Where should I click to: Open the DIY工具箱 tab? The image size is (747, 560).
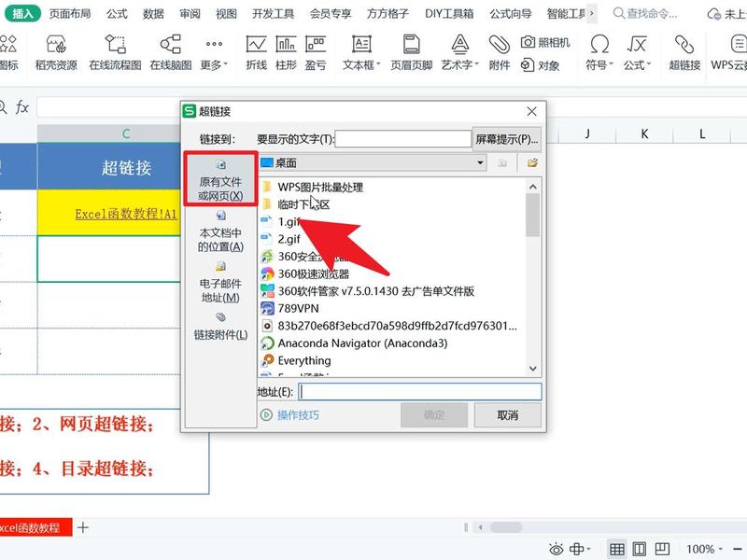[449, 13]
